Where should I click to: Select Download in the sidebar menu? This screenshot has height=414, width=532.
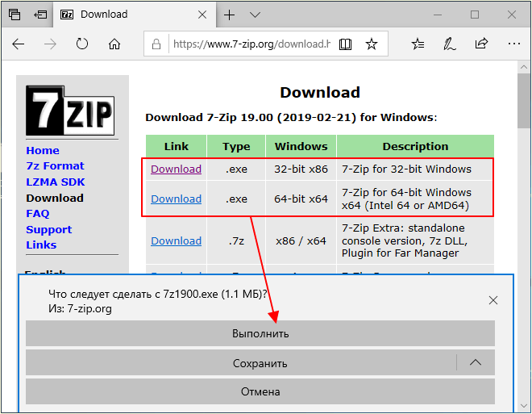55,198
